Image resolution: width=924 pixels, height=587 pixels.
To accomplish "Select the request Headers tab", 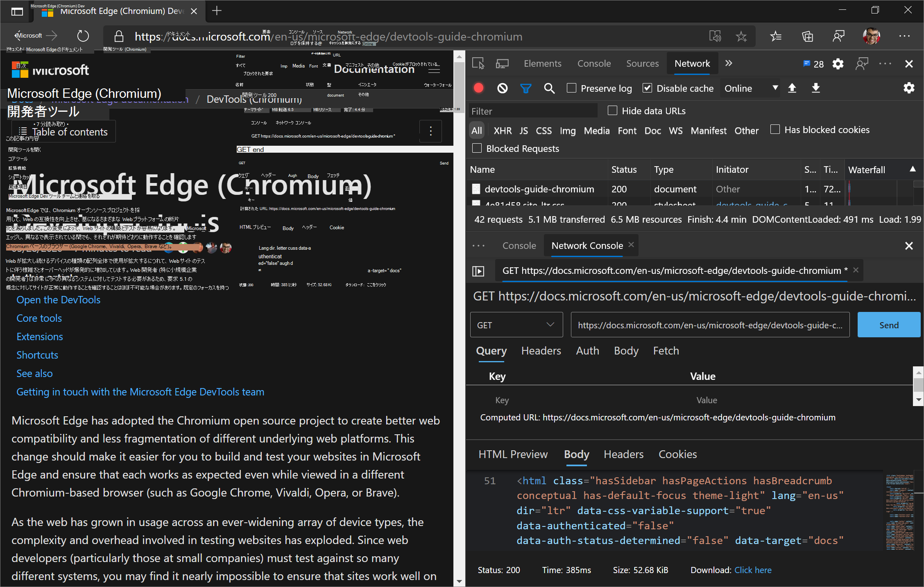I will point(541,351).
